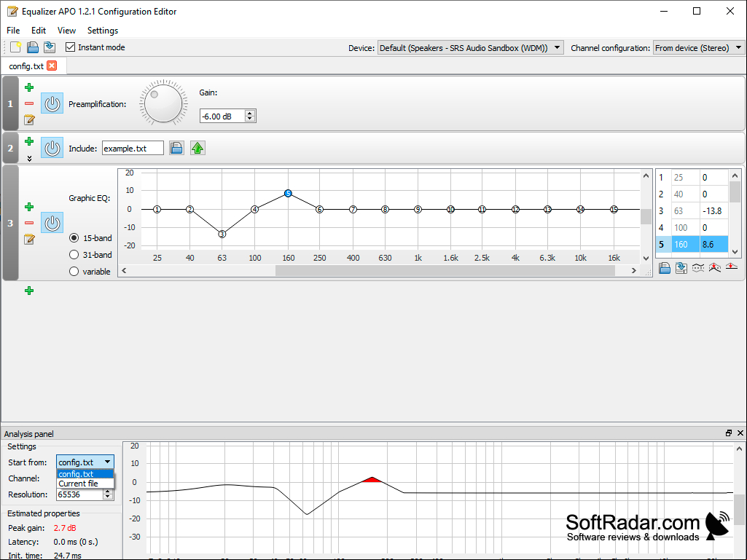The image size is (747, 560).
Task: Click the new configuration file icon
Action: [x=15, y=47]
